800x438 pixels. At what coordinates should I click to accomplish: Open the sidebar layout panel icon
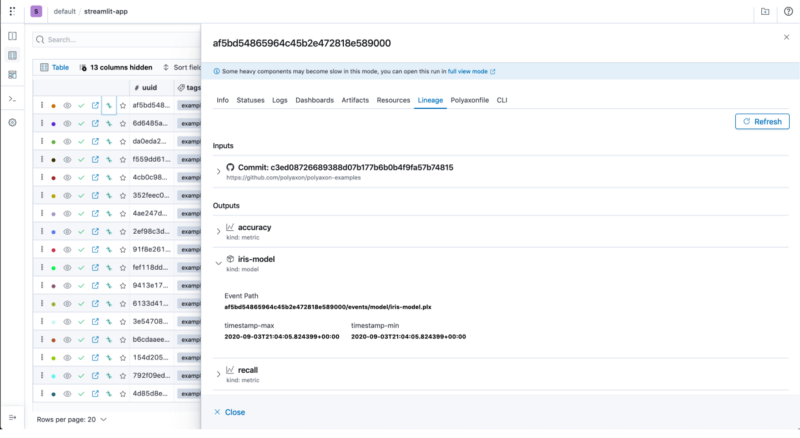[x=12, y=36]
